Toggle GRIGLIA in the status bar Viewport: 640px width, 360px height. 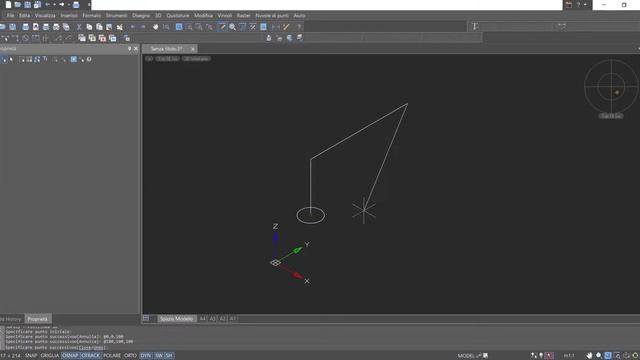coord(50,356)
